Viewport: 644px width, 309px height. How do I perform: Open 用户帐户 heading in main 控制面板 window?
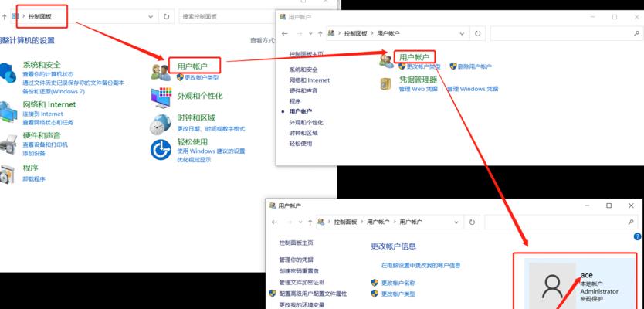[192, 66]
